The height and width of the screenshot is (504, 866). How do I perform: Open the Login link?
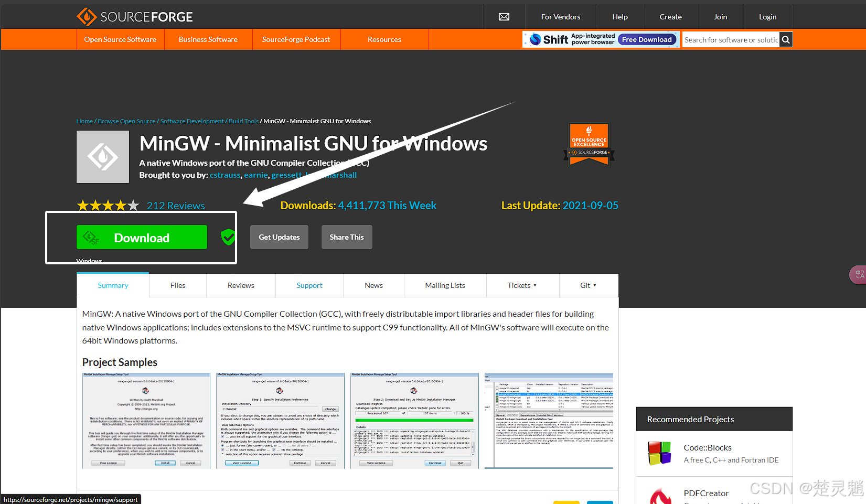tap(768, 17)
